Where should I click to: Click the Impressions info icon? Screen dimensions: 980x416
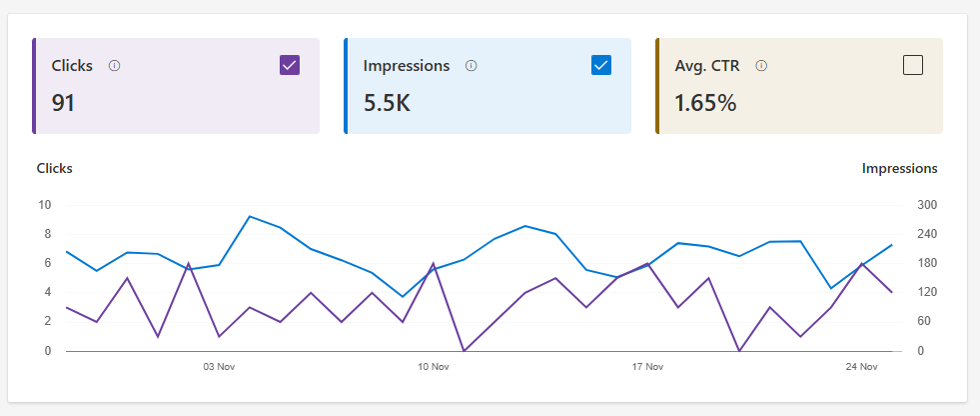472,66
